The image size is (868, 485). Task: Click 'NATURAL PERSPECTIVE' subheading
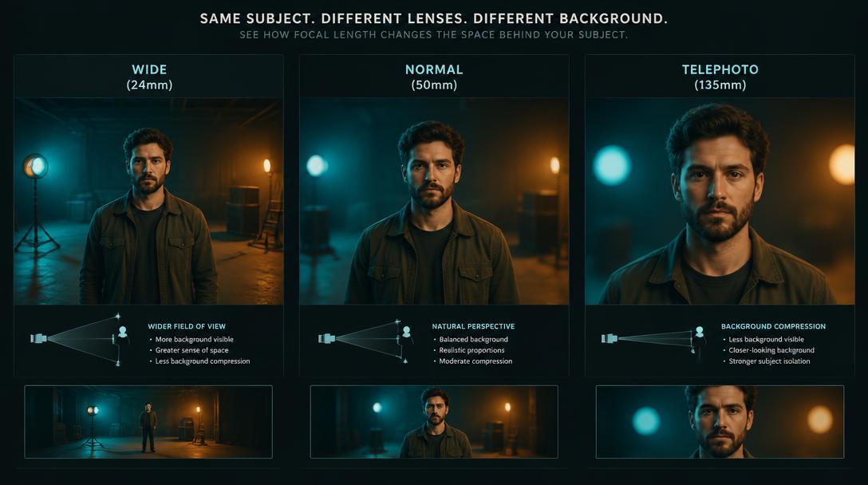473,326
